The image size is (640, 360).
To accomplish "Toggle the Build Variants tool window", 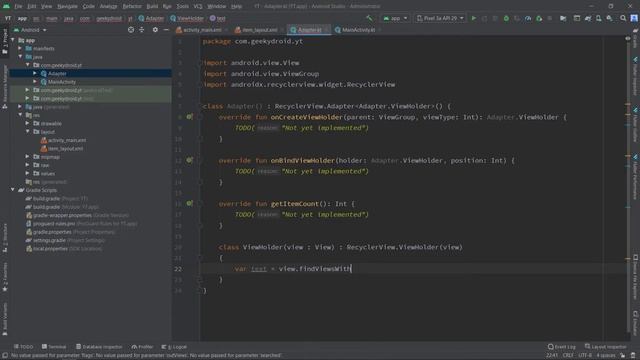I will (5, 319).
